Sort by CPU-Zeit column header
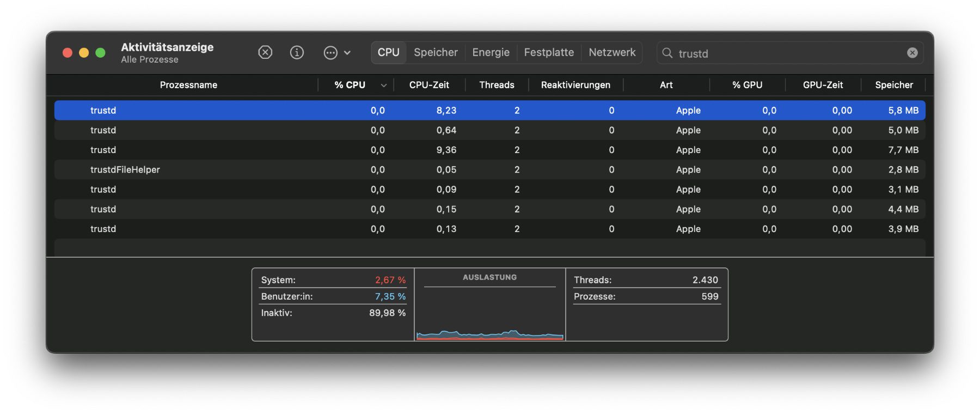Viewport: 980px width, 414px height. coord(429,85)
